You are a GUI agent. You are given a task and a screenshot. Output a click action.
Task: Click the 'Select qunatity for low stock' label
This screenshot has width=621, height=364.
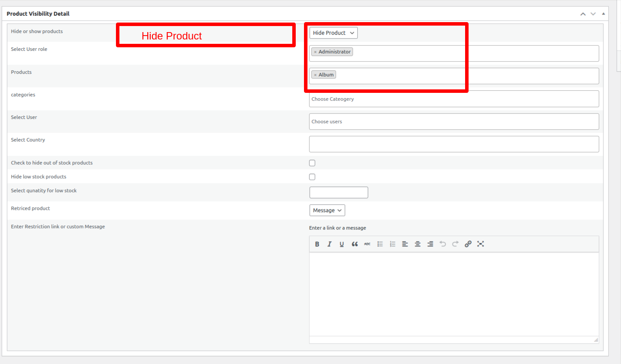44,191
